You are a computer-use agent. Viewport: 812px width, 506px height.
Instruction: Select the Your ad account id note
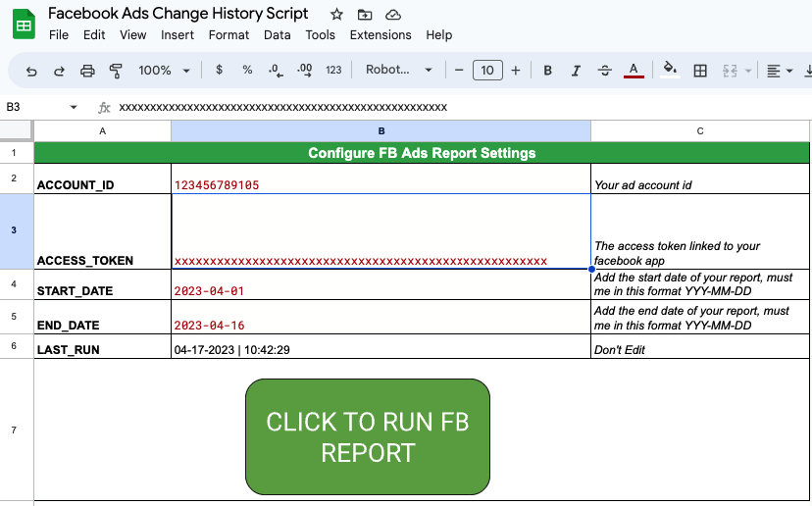point(700,178)
